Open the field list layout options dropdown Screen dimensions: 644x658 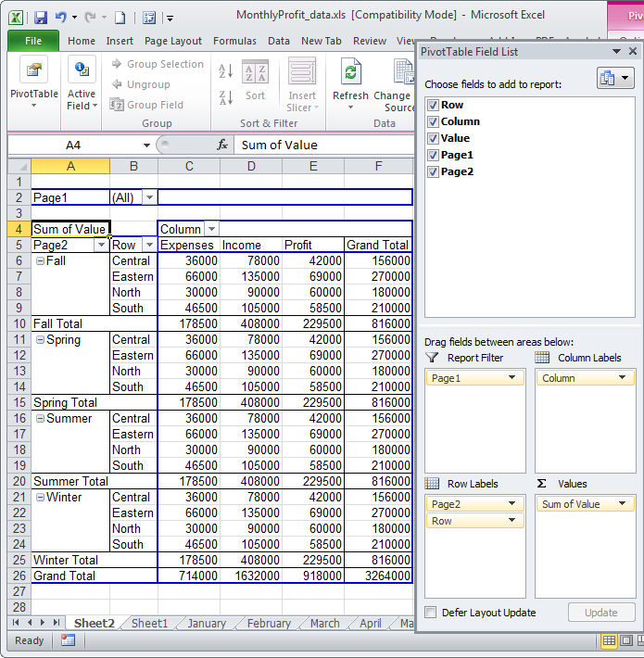pyautogui.click(x=617, y=78)
